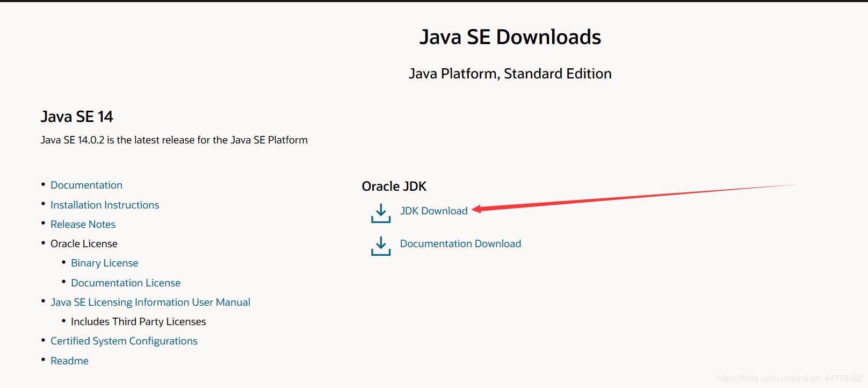Click the Java SE 14 heading
The height and width of the screenshot is (388, 868).
tap(77, 117)
